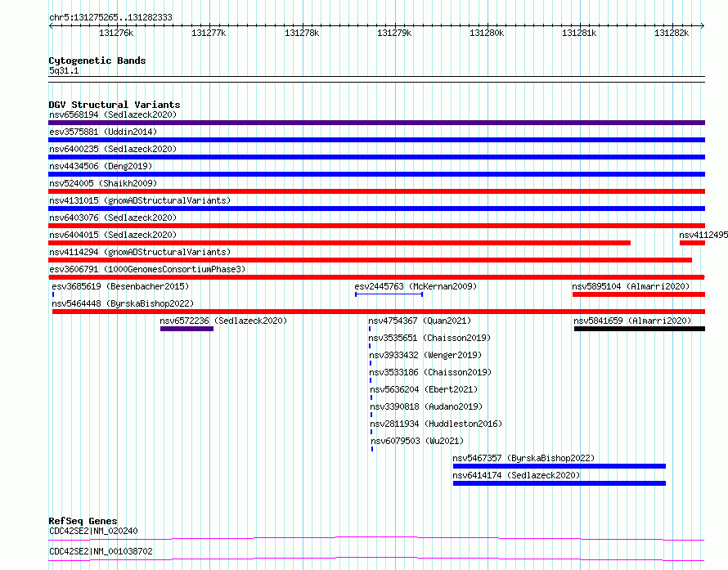Viewport: 728px width, 570px height.
Task: Click the red nsv5464448 variant bar
Action: pos(379,312)
